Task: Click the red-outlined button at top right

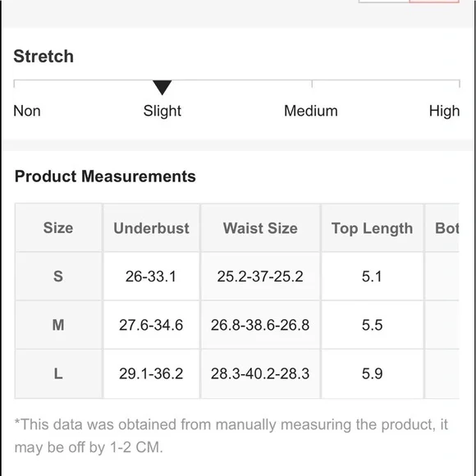Action: pyautogui.click(x=434, y=1)
